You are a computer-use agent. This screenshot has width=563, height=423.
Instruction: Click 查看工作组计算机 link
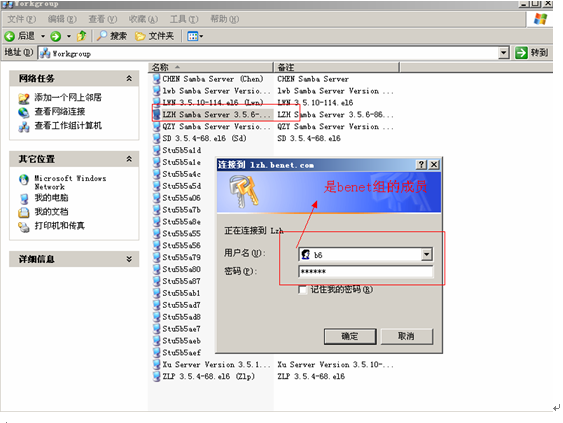coord(68,126)
